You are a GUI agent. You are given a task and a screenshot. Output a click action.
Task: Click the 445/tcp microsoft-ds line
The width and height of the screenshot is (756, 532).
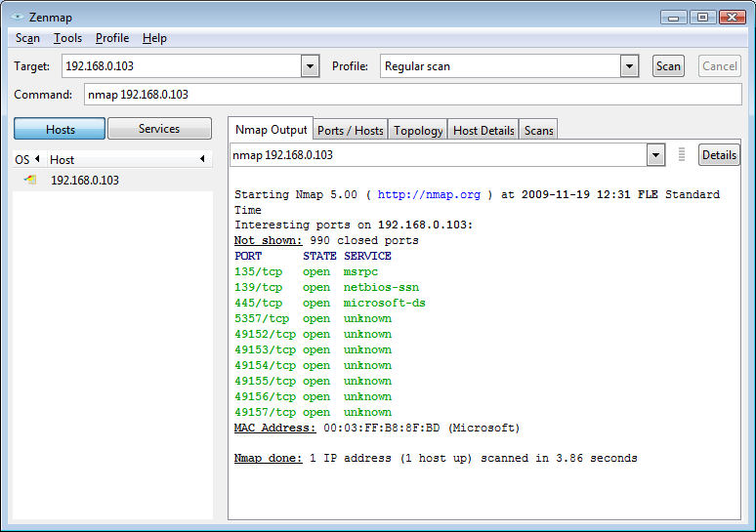pos(330,304)
